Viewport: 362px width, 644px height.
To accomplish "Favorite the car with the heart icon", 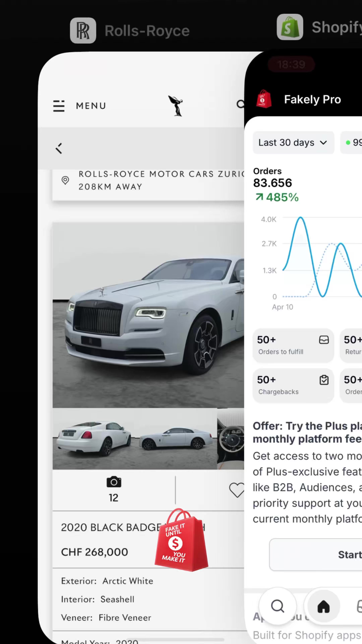I will tap(236, 490).
